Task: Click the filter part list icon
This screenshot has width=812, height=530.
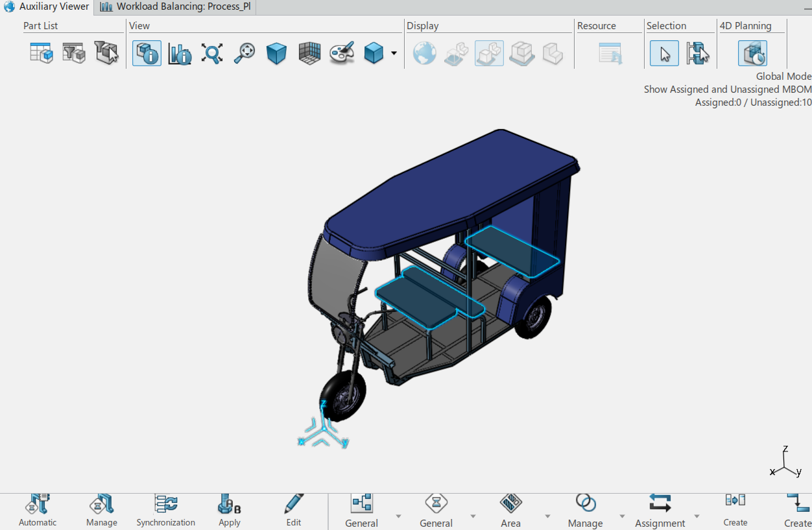Action: pos(74,53)
